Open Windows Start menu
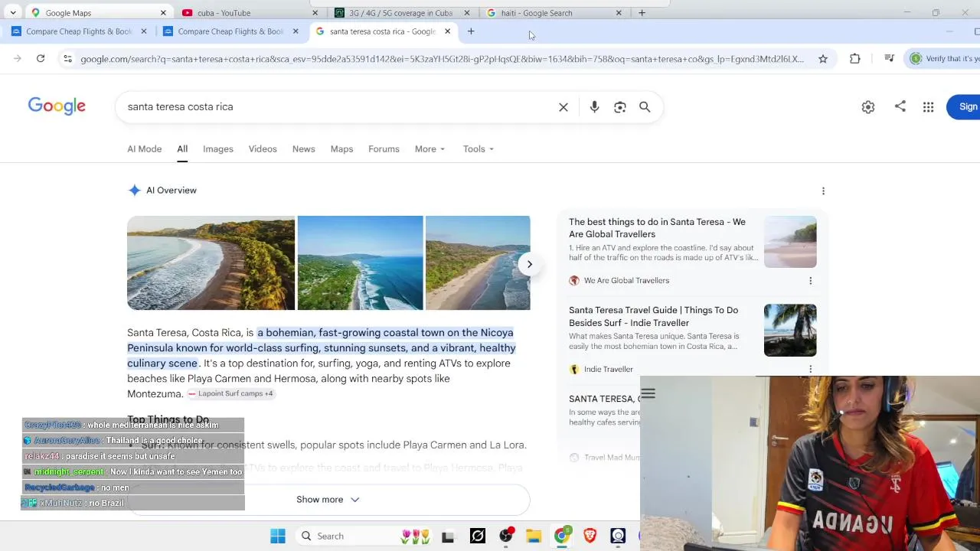This screenshot has height=551, width=980. [278, 536]
